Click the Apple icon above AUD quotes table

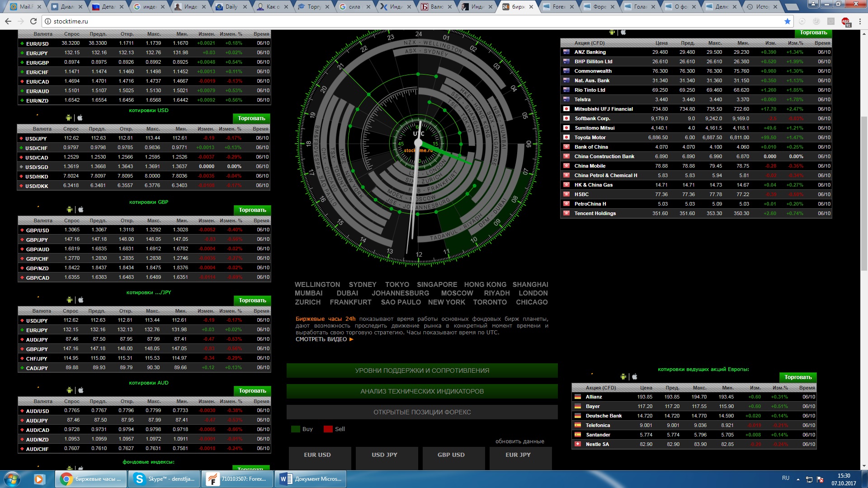[81, 390]
